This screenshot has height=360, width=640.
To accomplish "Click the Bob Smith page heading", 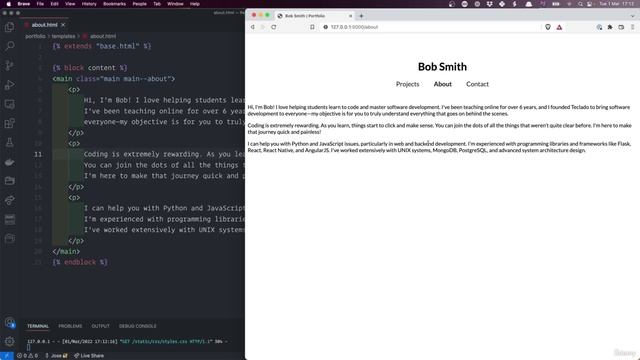I will 442,67.
